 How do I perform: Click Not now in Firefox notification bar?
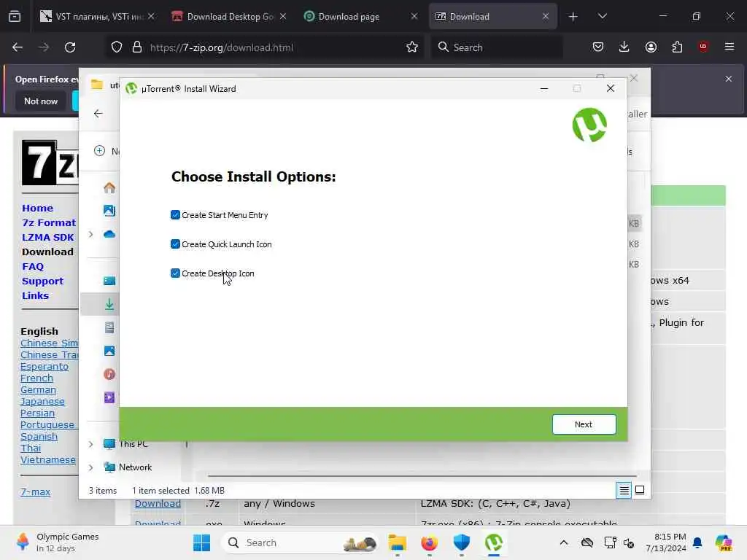pos(41,101)
